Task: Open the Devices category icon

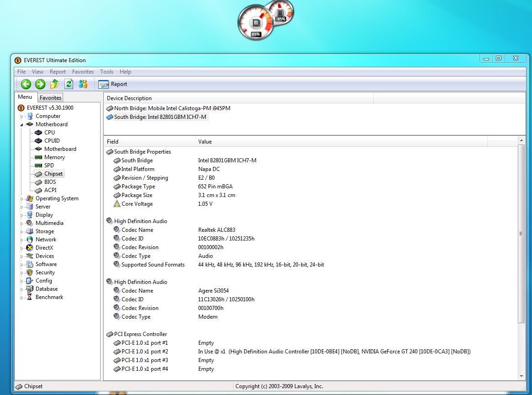Action: 30,256
